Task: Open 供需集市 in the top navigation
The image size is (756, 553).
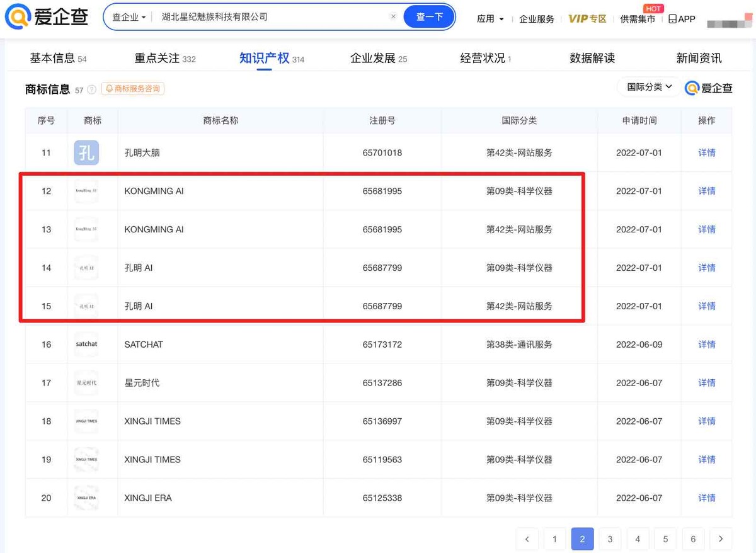Action: [638, 19]
